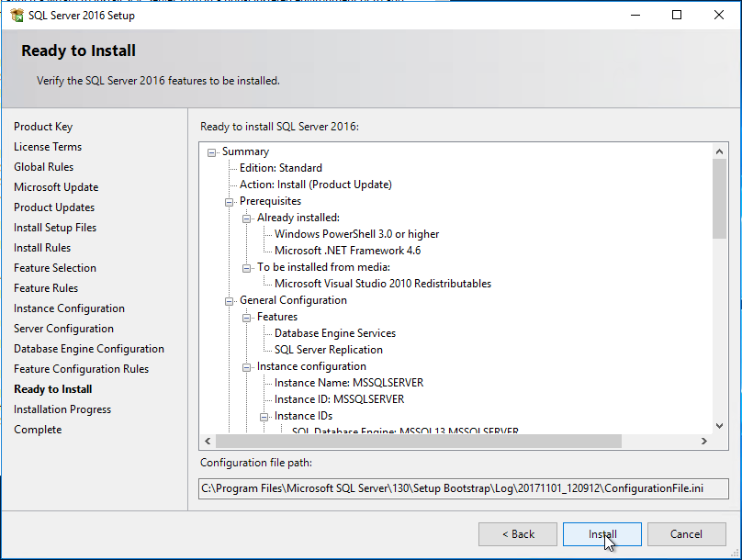Click the horizontal scrollbar thumb in summary
The width and height of the screenshot is (742, 560).
coord(419,442)
